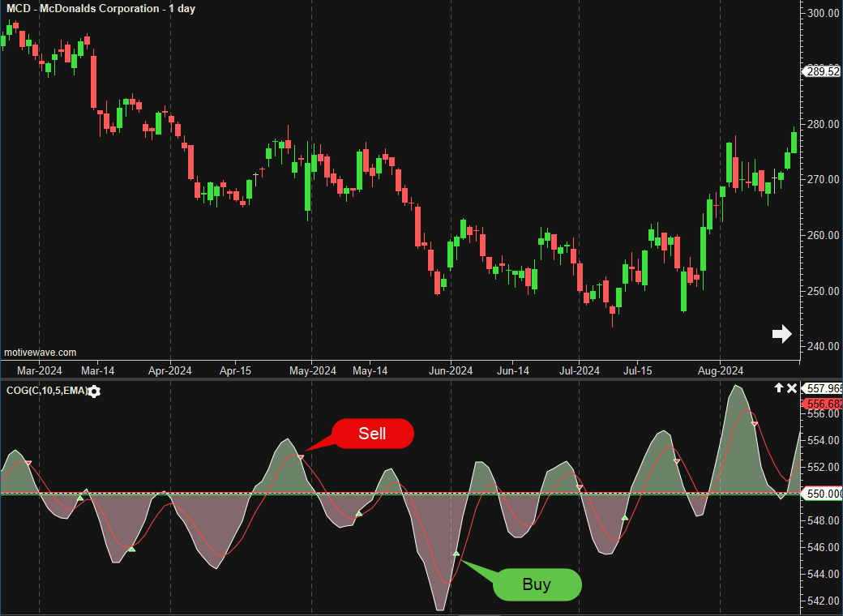Screen dimensions: 843x616
Task: Select the 550.00 midline value tag
Action: click(x=822, y=493)
